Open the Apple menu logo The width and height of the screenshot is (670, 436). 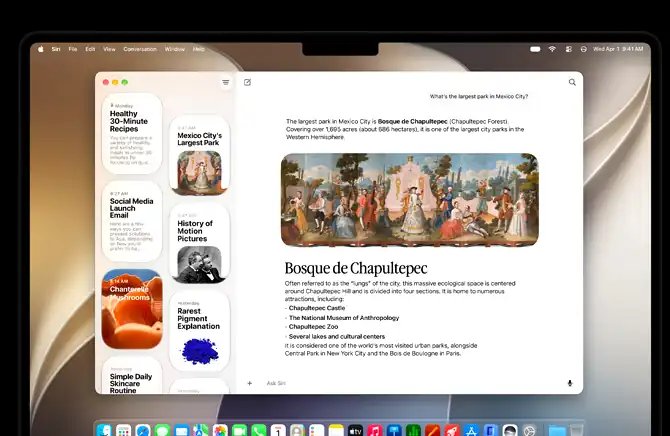(41, 49)
